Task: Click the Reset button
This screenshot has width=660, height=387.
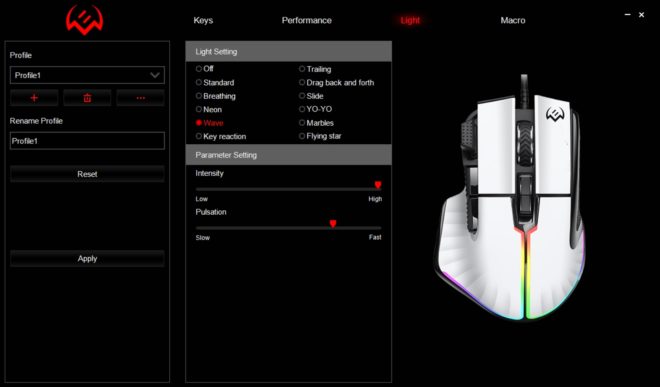Action: [x=87, y=174]
